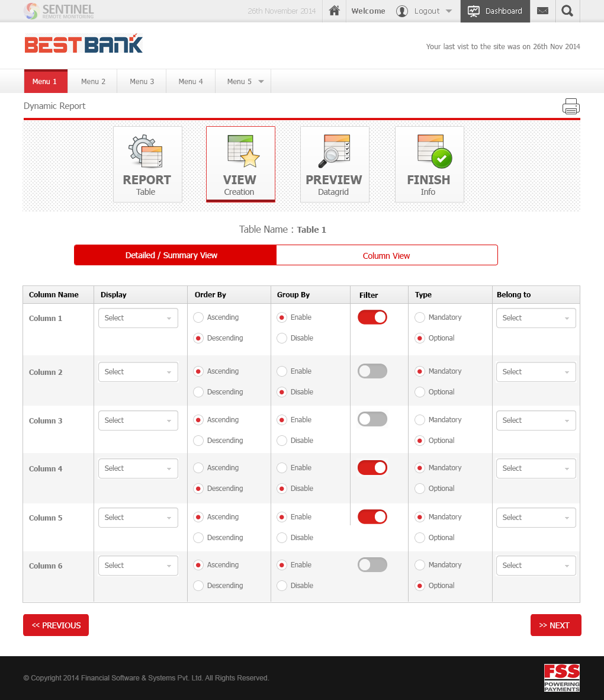Choose Mandatory type for Column 3

coord(420,420)
